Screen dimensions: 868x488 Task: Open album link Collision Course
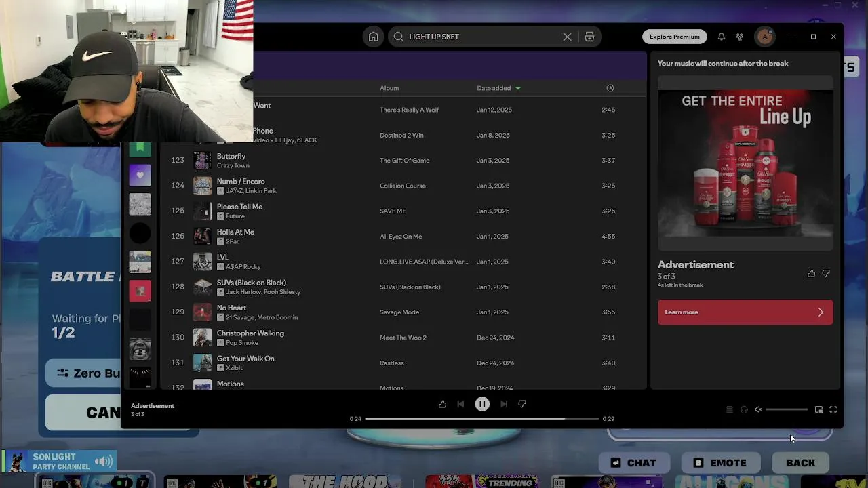click(x=403, y=186)
